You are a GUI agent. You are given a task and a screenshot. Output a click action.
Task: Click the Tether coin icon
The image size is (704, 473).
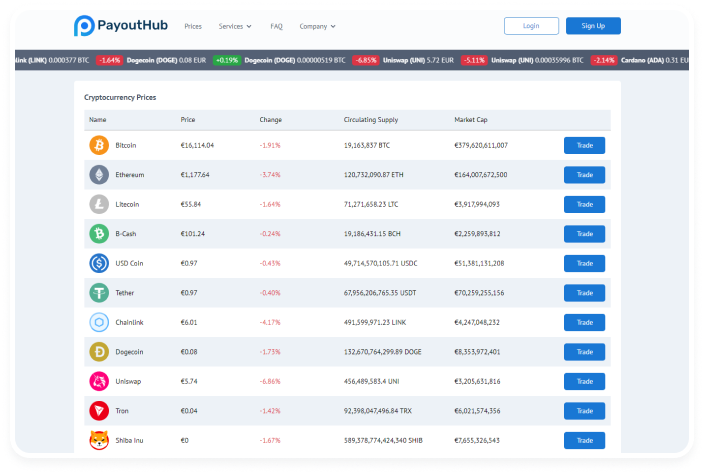(x=98, y=293)
